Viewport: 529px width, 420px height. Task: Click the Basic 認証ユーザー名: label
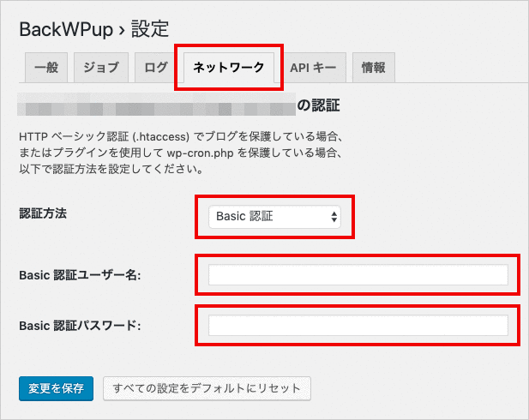click(80, 275)
